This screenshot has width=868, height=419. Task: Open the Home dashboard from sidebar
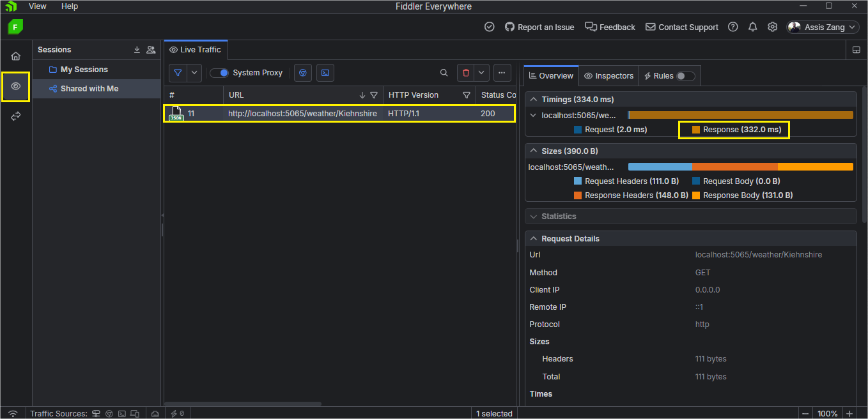[16, 56]
